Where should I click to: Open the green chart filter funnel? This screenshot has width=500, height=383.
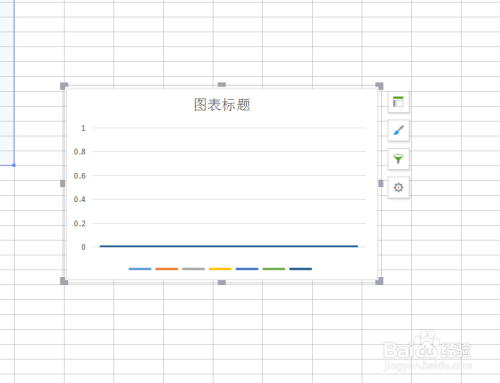coord(398,159)
